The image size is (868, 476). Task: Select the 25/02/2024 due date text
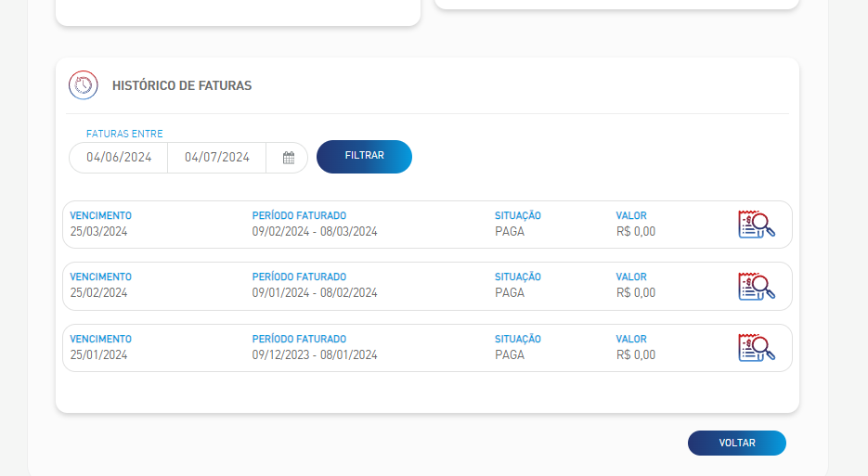click(x=98, y=293)
